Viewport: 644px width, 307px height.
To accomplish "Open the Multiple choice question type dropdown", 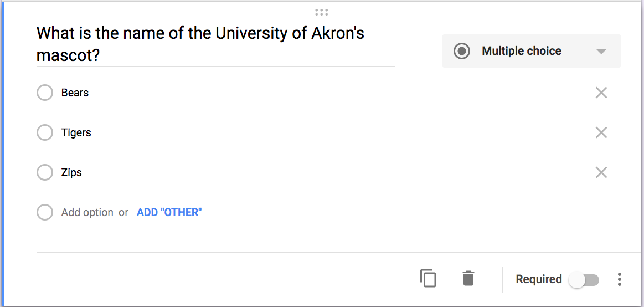I will coord(531,51).
